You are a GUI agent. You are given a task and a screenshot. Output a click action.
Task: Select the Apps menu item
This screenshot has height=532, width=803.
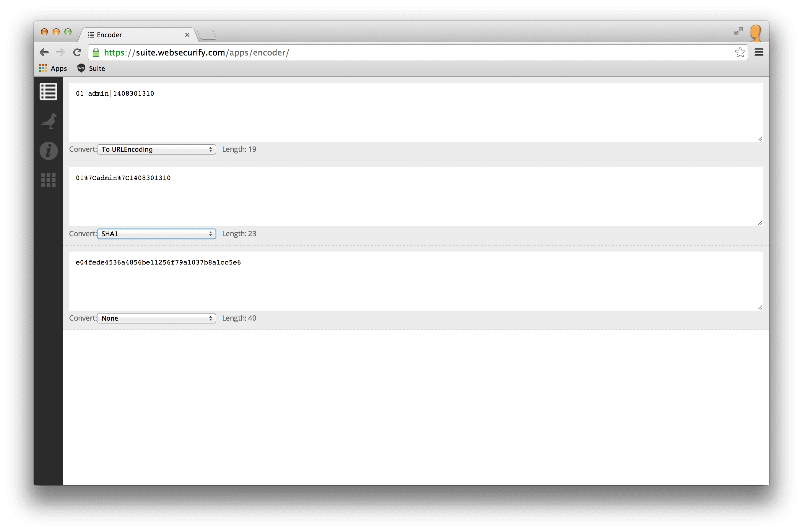53,68
